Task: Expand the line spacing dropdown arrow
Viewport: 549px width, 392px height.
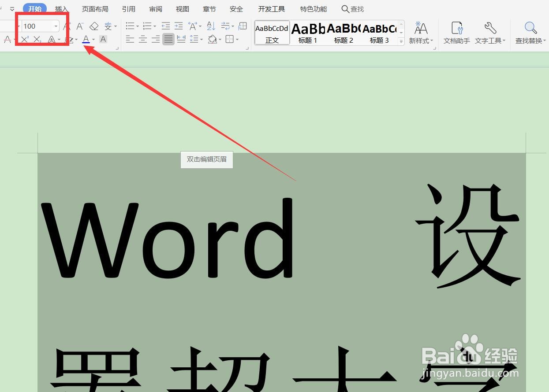Action: point(202,40)
